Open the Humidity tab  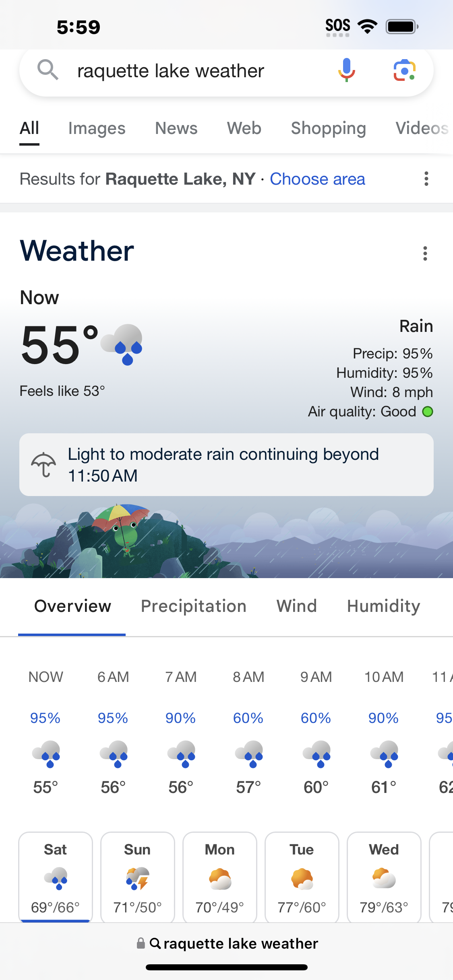click(x=384, y=606)
